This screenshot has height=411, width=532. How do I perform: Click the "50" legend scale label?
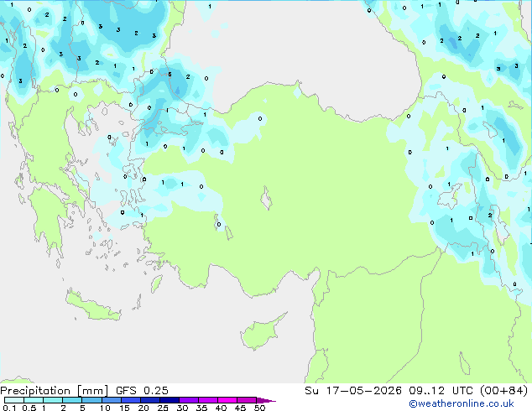[x=259, y=408]
